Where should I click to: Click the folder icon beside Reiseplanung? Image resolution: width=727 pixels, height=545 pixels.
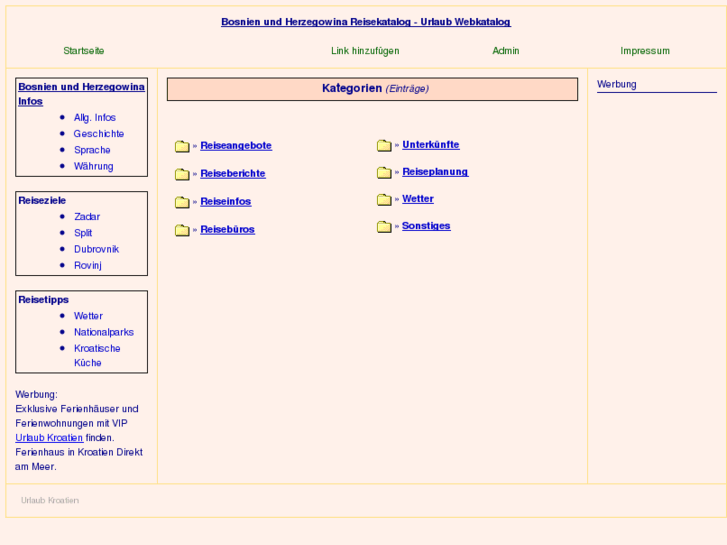pos(384,173)
